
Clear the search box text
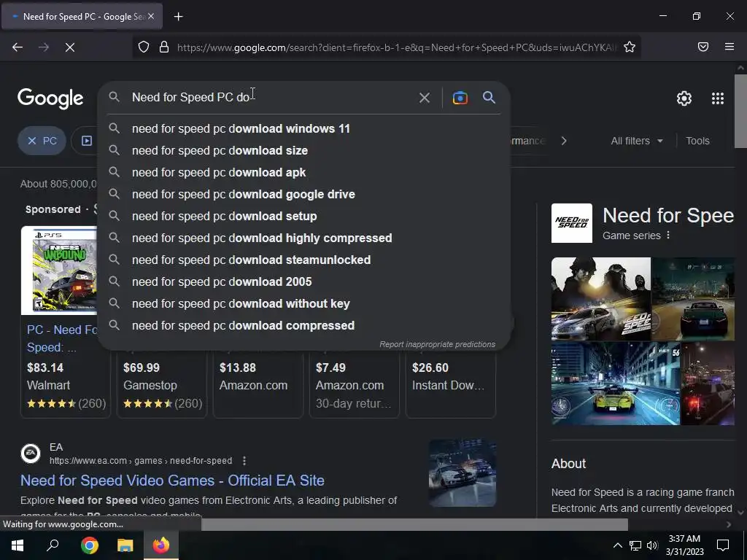[x=424, y=98]
